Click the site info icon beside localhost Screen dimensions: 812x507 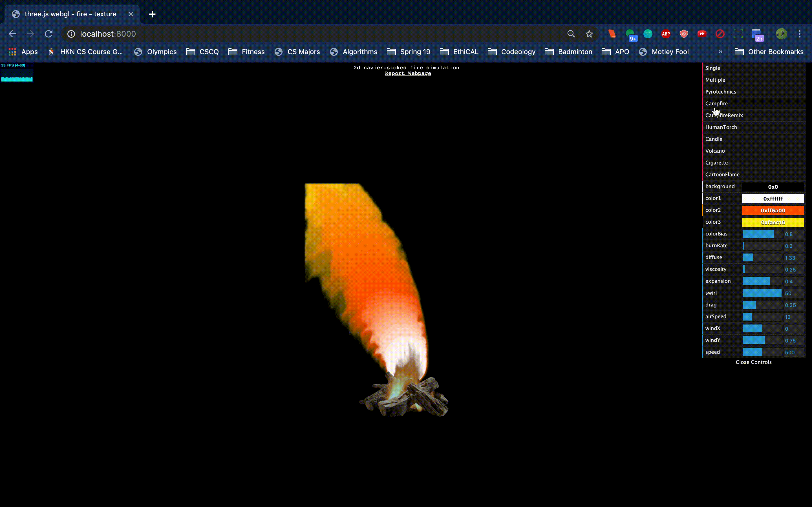tap(71, 34)
